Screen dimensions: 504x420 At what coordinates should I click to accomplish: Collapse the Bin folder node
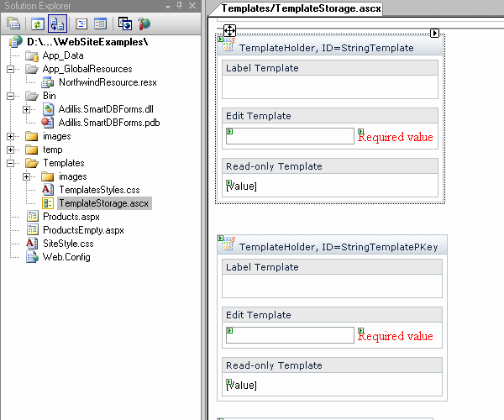(x=10, y=96)
